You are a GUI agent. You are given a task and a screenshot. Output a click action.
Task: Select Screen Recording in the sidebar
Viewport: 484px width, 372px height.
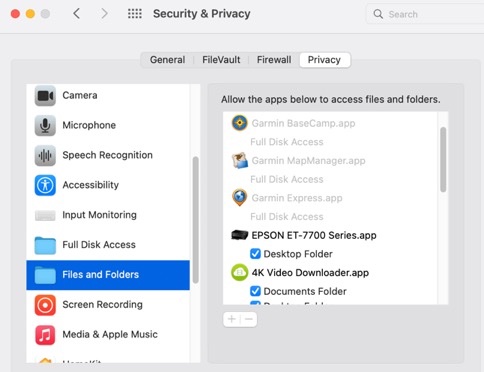tap(108, 305)
